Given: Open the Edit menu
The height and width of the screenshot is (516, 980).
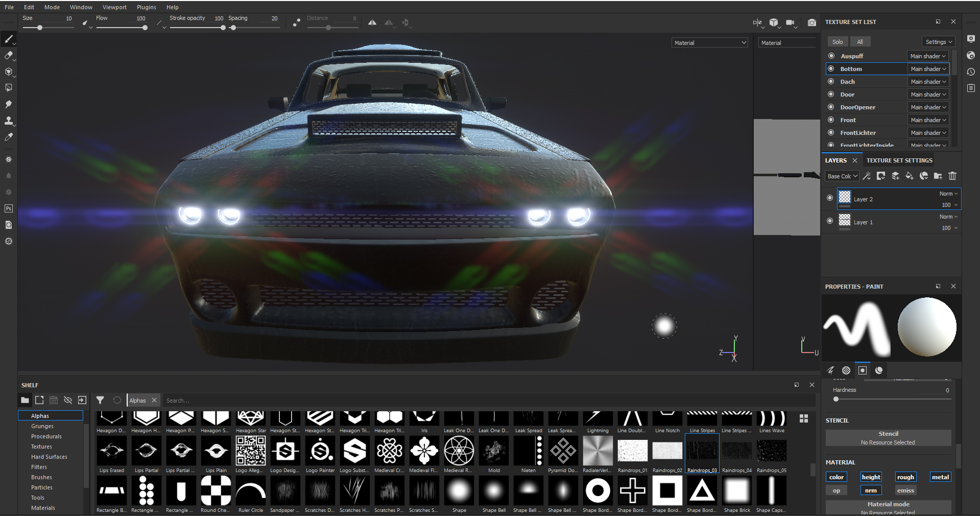Looking at the screenshot, I should pyautogui.click(x=29, y=7).
